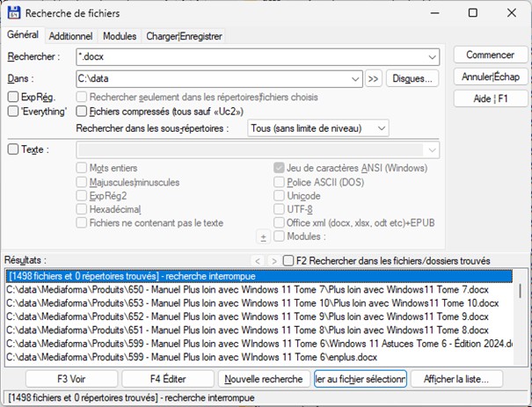The image size is (532, 407).
Task: Open the sous-répertoires level dropdown
Action: coord(380,128)
